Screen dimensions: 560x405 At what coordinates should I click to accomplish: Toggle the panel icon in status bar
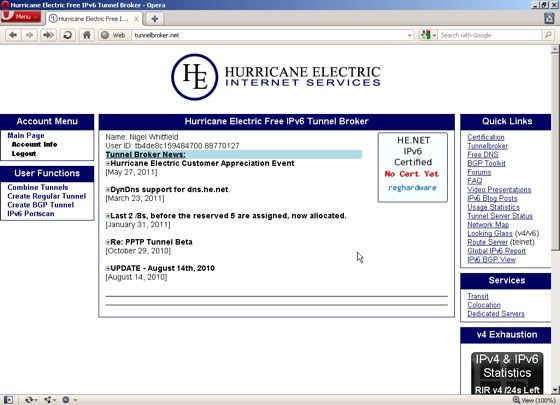[x=9, y=400]
